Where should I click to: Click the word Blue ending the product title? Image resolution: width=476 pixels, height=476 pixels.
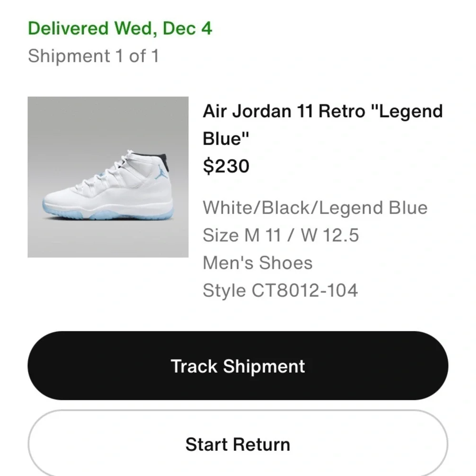[x=226, y=139]
